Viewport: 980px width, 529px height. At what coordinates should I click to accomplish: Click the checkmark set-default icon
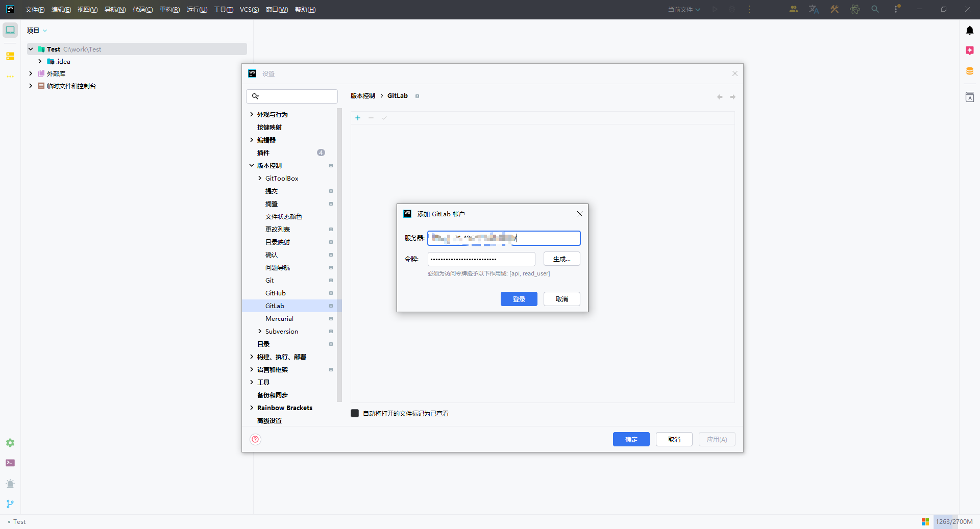[384, 118]
